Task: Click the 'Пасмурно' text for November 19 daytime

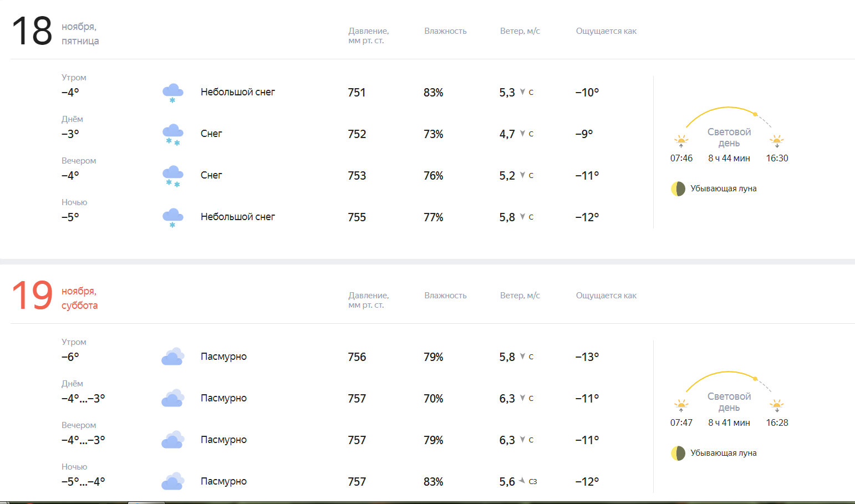Action: tap(223, 398)
